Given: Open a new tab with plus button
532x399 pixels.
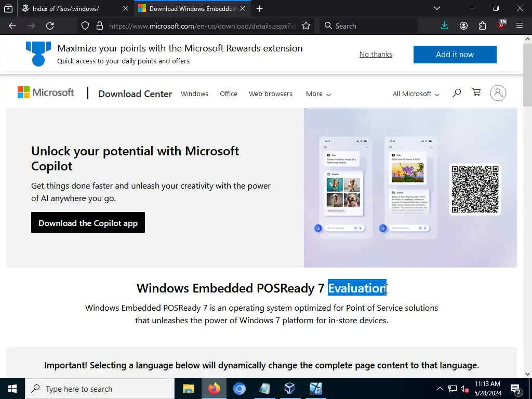Looking at the screenshot, I should [260, 9].
